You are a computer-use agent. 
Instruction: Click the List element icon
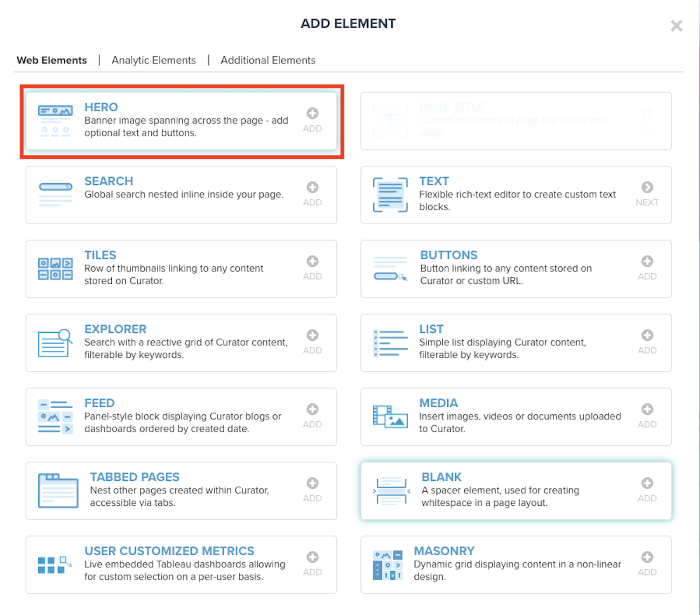(390, 343)
